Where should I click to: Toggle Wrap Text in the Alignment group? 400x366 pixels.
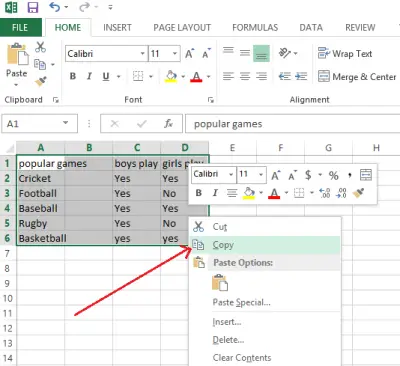(x=345, y=53)
